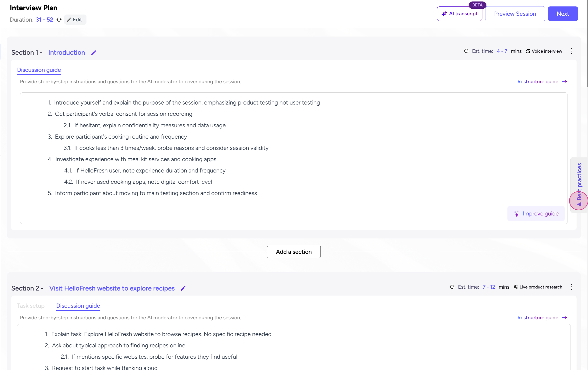This screenshot has height=370, width=588.
Task: Click step 4.2 about never used cooking apps
Action: pos(144,182)
